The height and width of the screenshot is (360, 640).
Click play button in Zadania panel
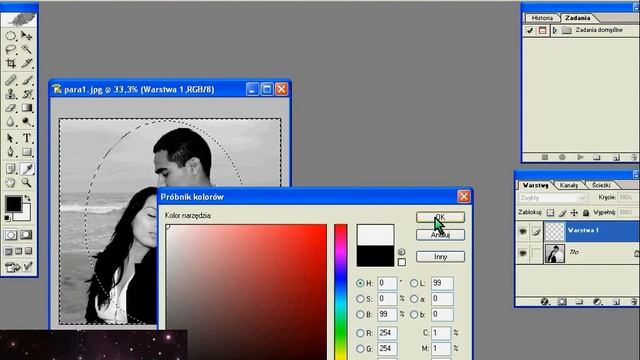coord(580,157)
